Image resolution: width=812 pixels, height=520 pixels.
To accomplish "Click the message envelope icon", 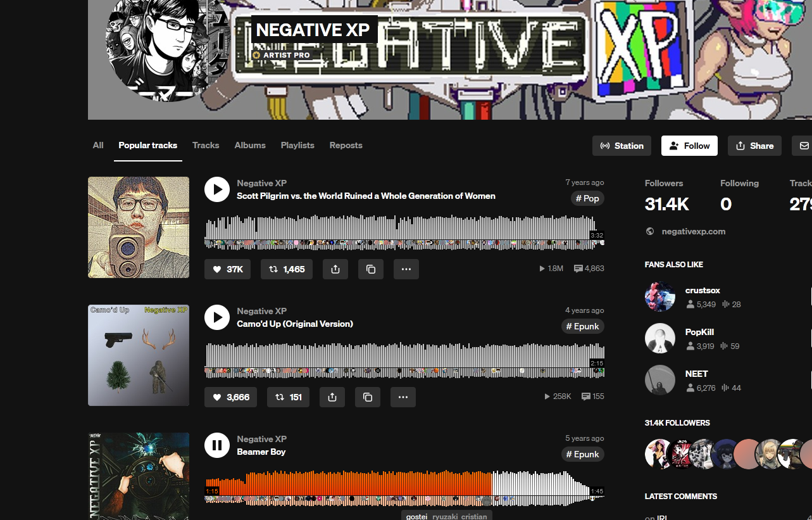I will point(804,146).
